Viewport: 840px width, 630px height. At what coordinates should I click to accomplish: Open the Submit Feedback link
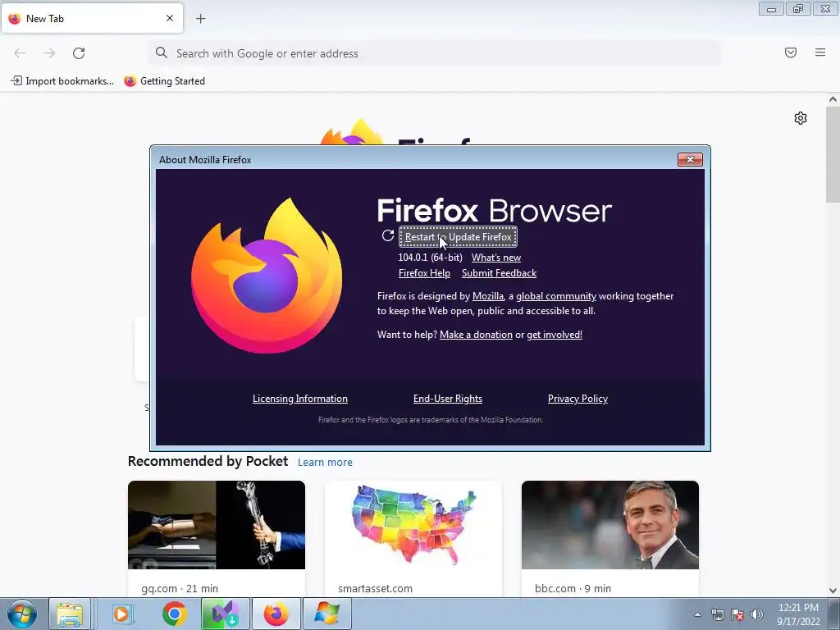click(499, 273)
